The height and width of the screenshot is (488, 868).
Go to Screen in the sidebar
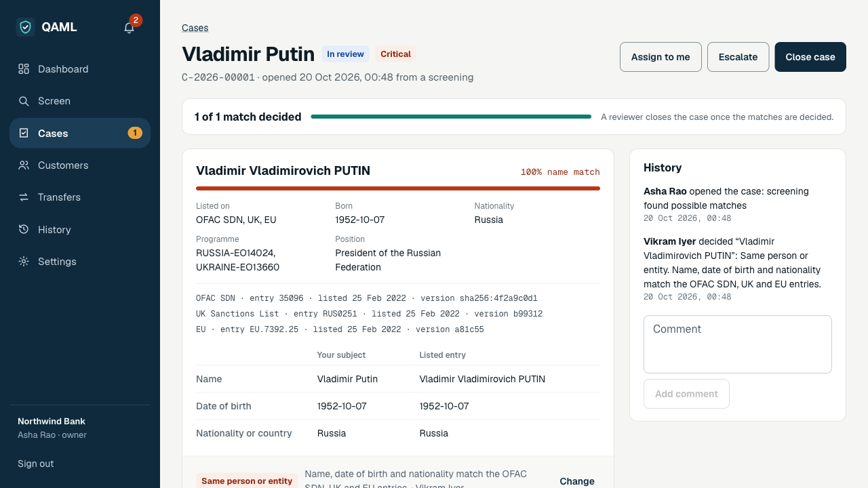tap(80, 101)
